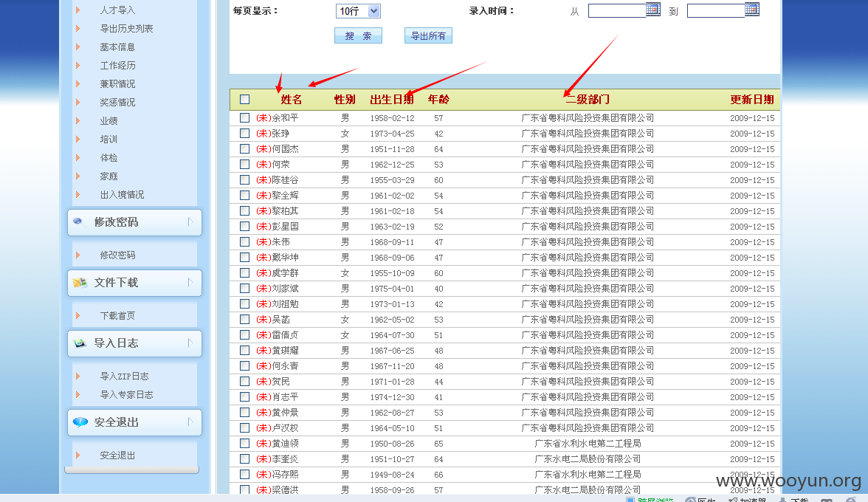This screenshot has width=868, height=502.
Task: Open 工作经历 in the sidebar
Action: (x=117, y=65)
